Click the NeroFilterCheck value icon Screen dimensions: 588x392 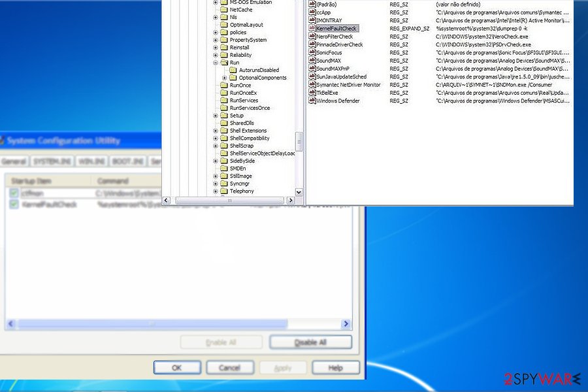[x=312, y=37]
